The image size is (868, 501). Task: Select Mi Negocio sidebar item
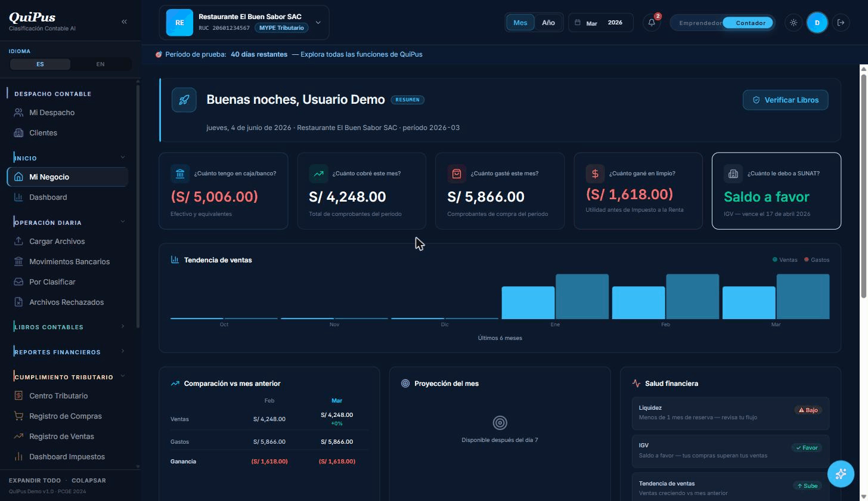pos(67,177)
